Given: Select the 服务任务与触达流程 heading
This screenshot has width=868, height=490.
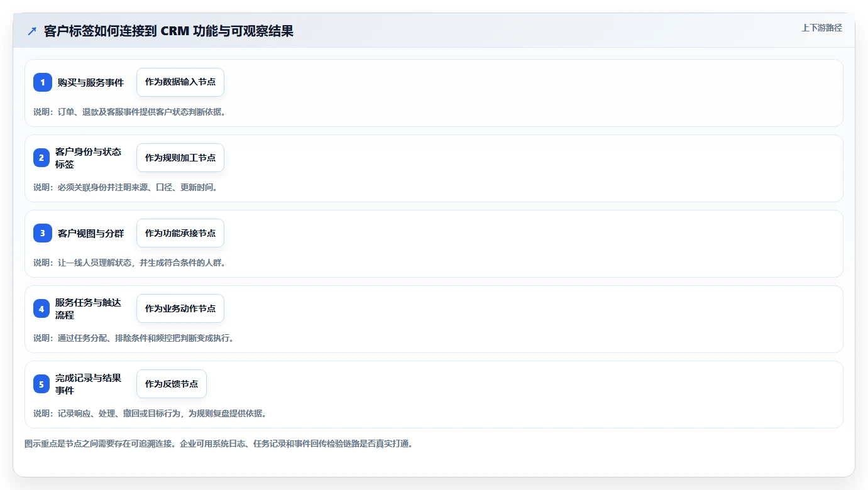Looking at the screenshot, I should (89, 308).
